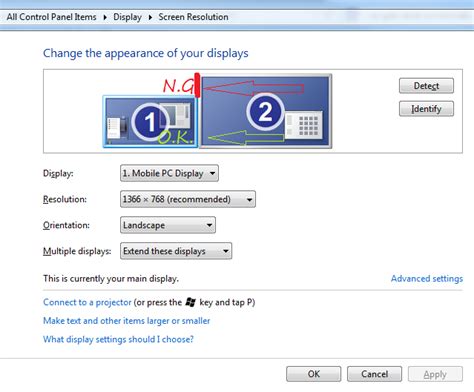This screenshot has width=474, height=392.
Task: Click the 'Change the appearance of your displays' heading
Action: pos(146,53)
